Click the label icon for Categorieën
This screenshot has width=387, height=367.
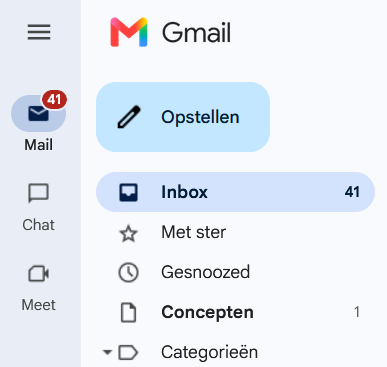[128, 352]
